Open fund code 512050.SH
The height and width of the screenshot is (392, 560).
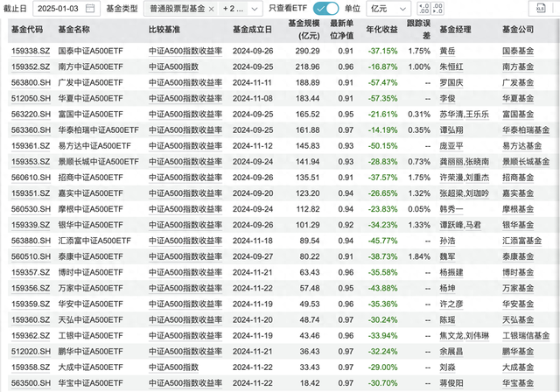coord(31,99)
